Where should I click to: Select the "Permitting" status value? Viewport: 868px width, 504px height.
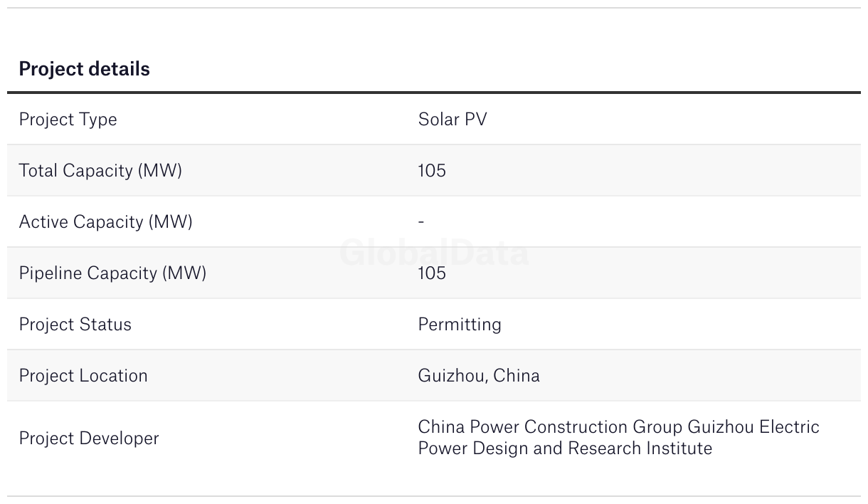tap(460, 325)
